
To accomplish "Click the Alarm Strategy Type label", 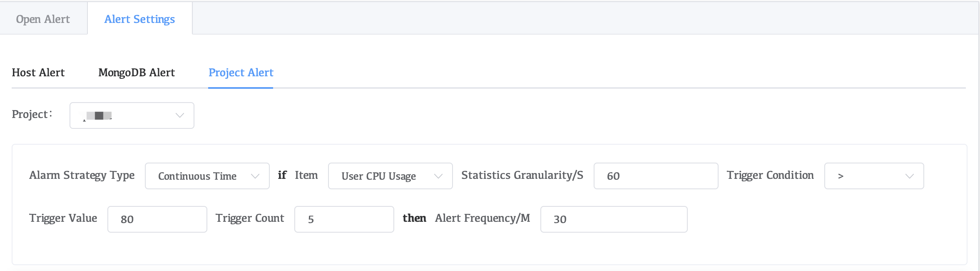I will point(82,175).
